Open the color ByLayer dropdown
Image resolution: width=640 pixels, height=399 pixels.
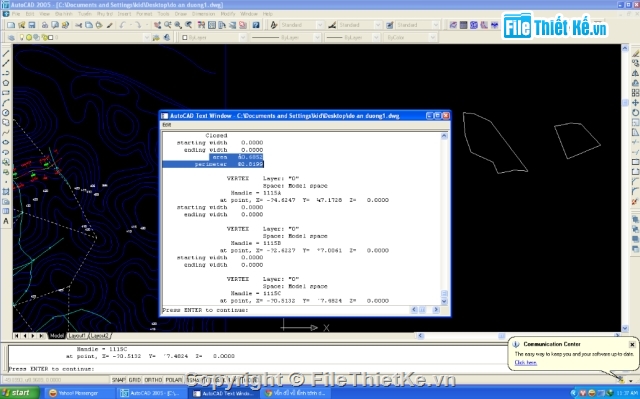pos(243,38)
